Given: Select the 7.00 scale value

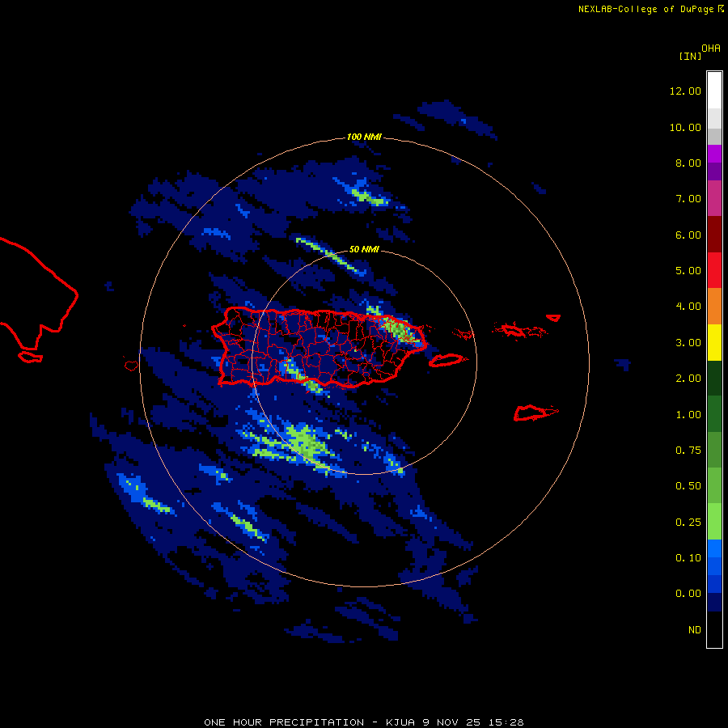Looking at the screenshot, I should [688, 199].
